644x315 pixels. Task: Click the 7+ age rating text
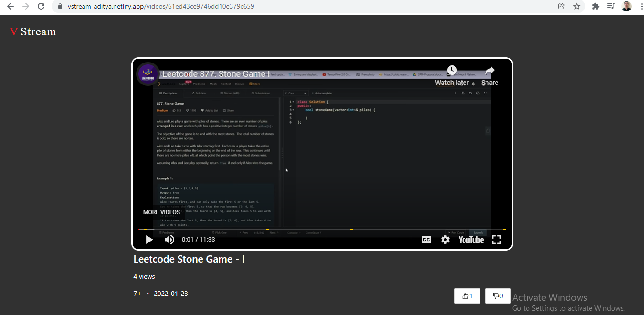pyautogui.click(x=137, y=294)
